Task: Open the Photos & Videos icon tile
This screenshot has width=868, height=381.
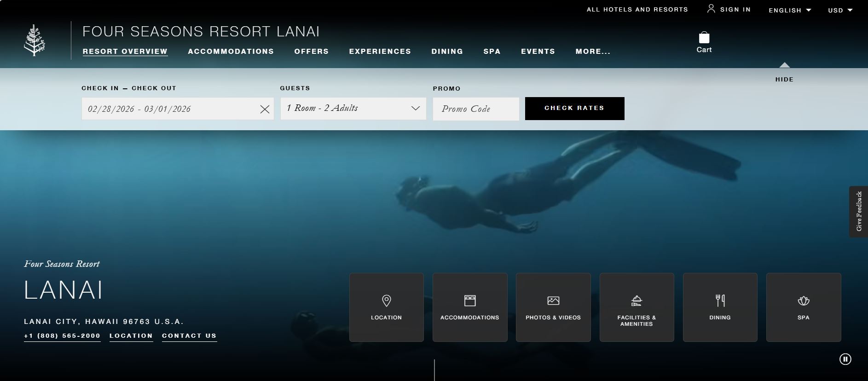Action: [x=553, y=307]
